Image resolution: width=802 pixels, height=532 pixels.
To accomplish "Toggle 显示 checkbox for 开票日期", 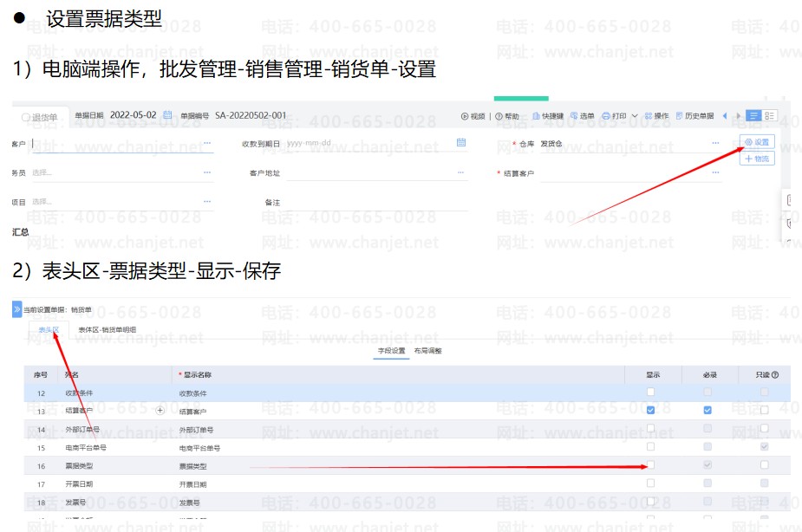I will pyautogui.click(x=650, y=483).
